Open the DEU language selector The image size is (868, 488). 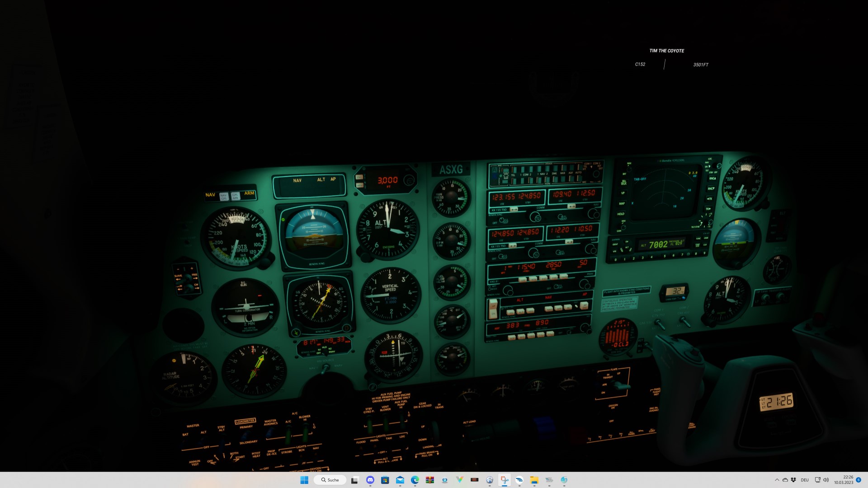[x=805, y=480]
